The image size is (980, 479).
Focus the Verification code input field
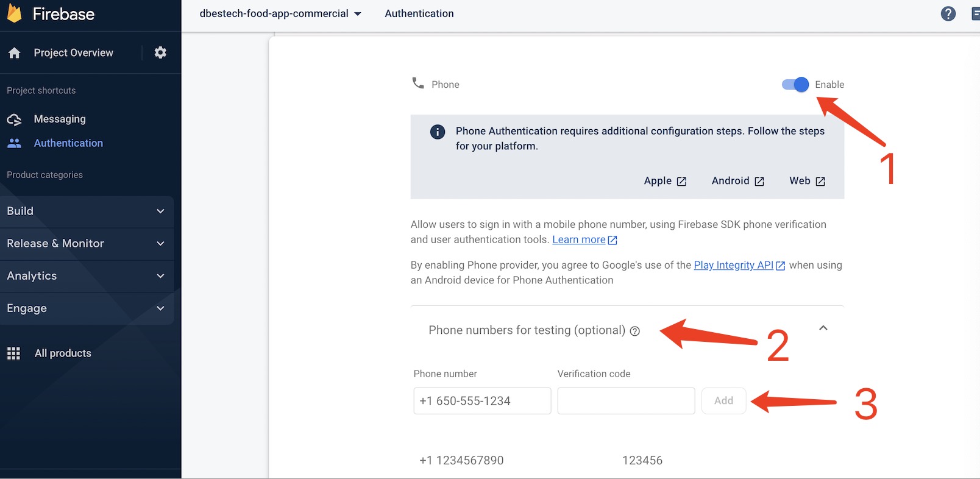(x=626, y=401)
